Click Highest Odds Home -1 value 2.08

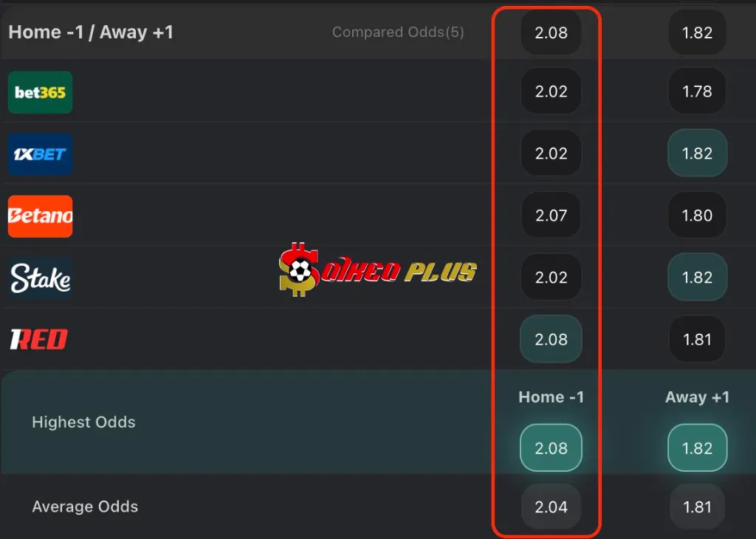tap(551, 448)
